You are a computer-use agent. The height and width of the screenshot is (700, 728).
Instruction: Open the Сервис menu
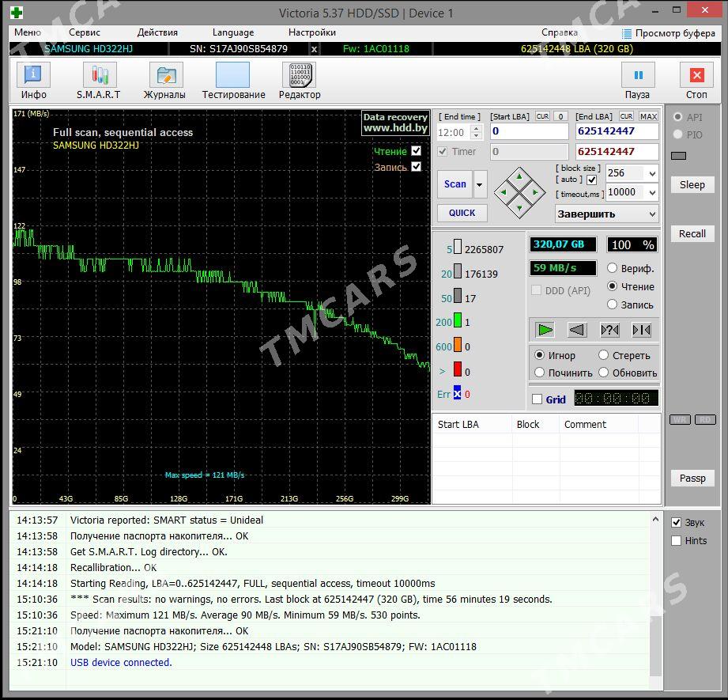click(85, 32)
